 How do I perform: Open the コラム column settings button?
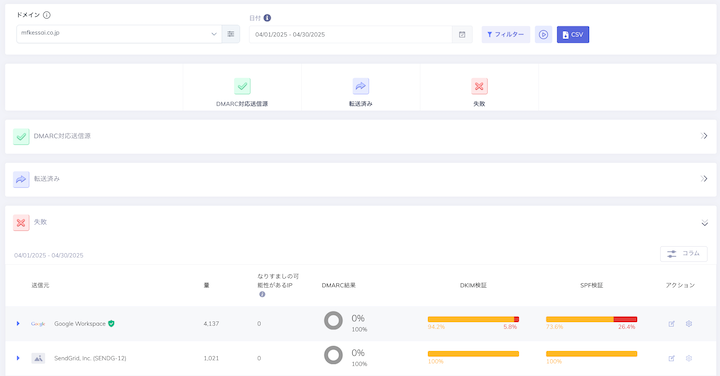point(684,253)
